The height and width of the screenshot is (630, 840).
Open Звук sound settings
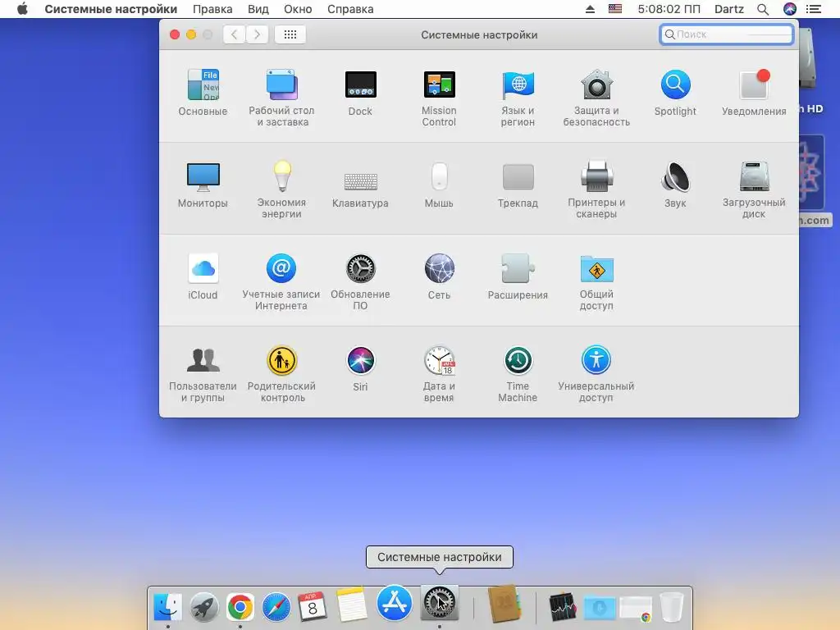point(675,185)
